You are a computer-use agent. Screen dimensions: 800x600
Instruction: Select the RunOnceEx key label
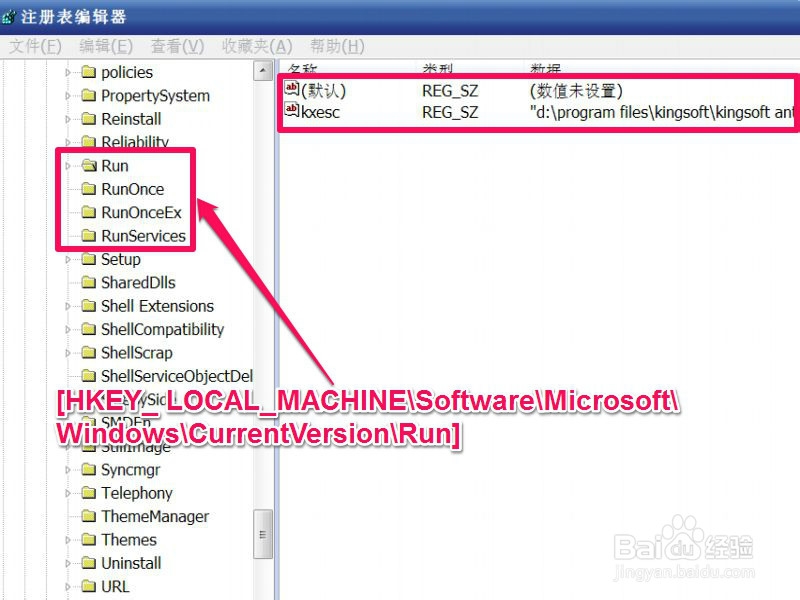(141, 213)
